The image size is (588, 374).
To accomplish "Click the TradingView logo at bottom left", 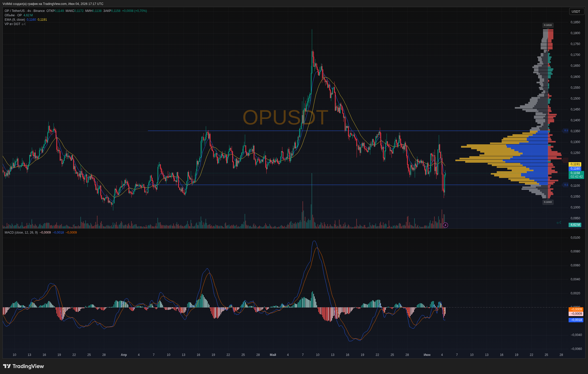I will [24, 366].
